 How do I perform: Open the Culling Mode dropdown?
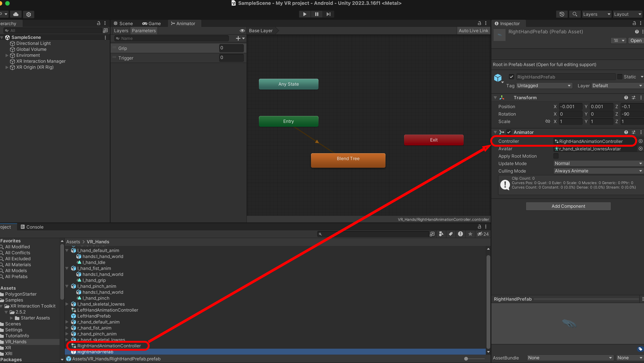(597, 171)
